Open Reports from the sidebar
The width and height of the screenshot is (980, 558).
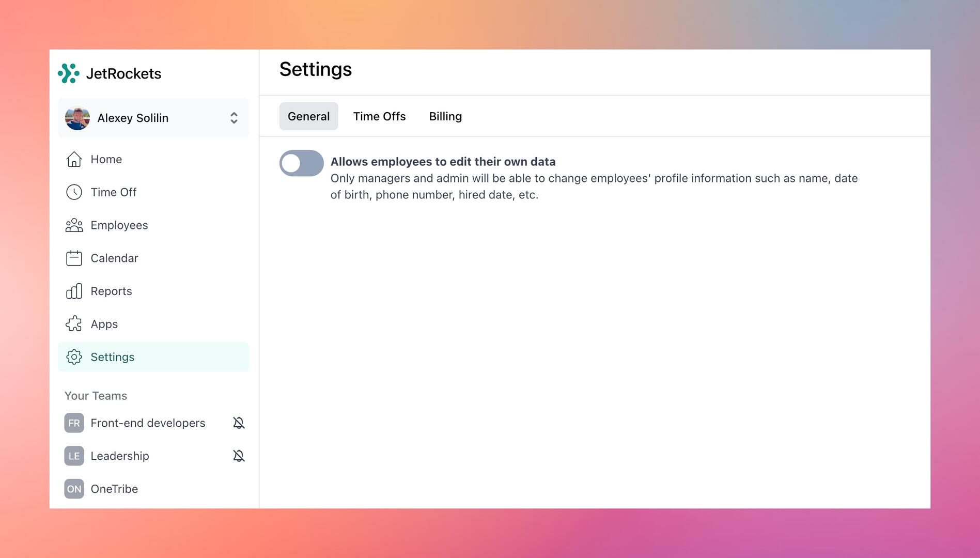tap(153, 291)
